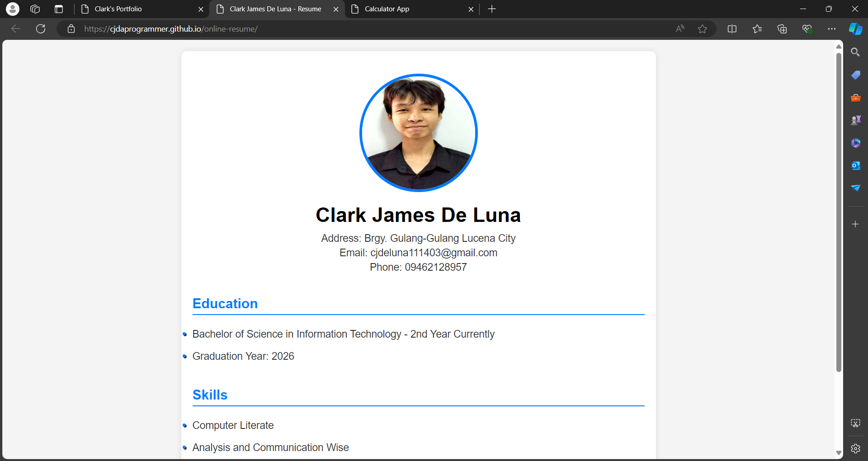Toggle the Favorites star for this page
Viewport: 868px width, 461px height.
point(703,28)
